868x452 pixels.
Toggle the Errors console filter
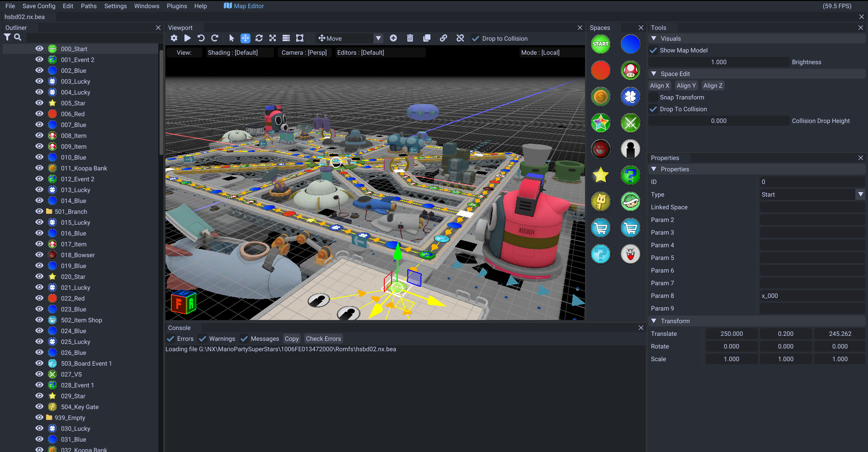pos(170,339)
